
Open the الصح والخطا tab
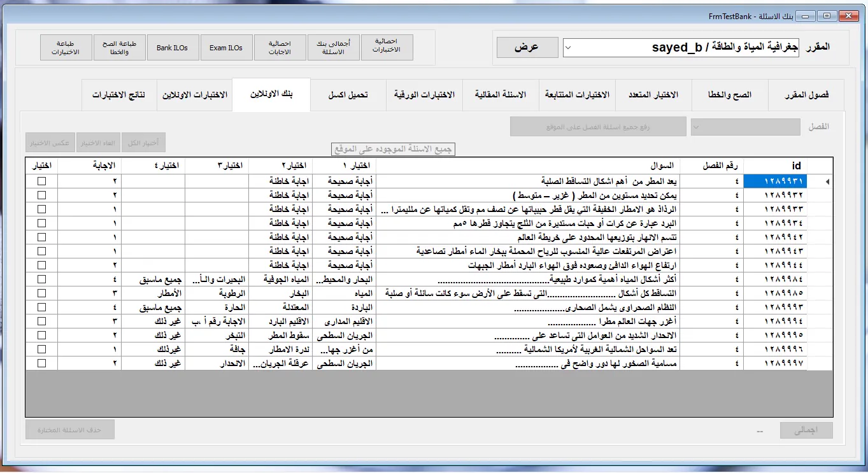point(730,95)
